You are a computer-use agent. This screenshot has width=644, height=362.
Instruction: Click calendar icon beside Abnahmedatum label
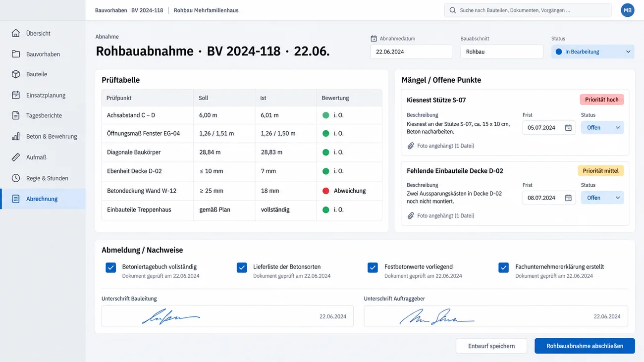click(374, 38)
